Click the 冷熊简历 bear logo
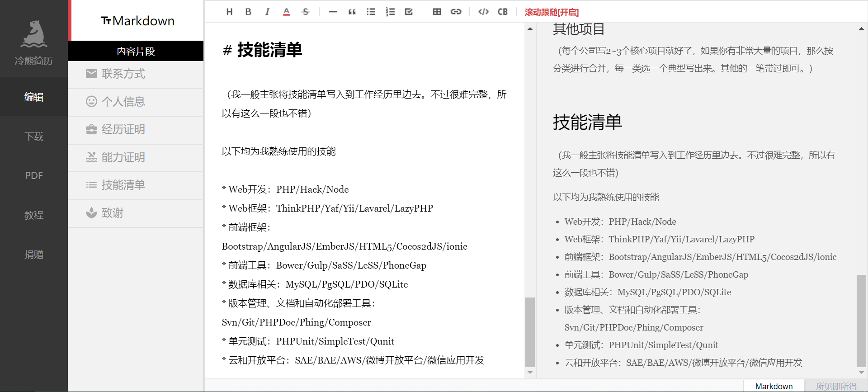Screen dimensions: 868x392 click(34, 34)
